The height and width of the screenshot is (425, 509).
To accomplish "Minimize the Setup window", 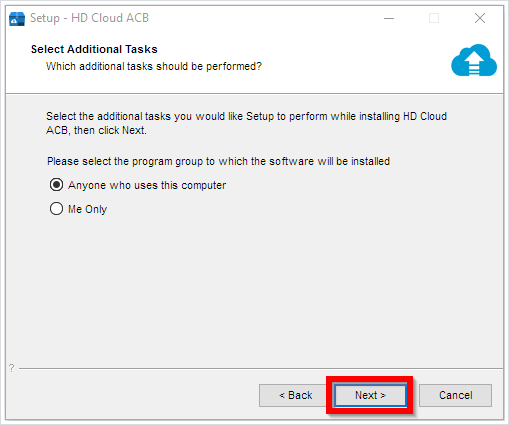I will (x=389, y=18).
